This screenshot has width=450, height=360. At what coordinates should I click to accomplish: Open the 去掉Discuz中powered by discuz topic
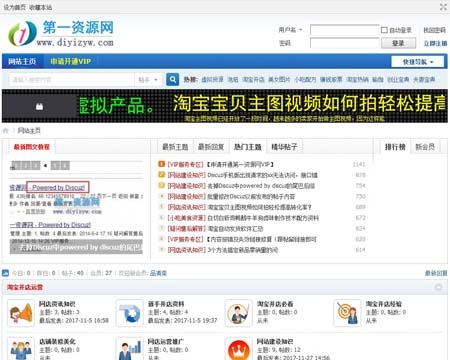point(261,186)
